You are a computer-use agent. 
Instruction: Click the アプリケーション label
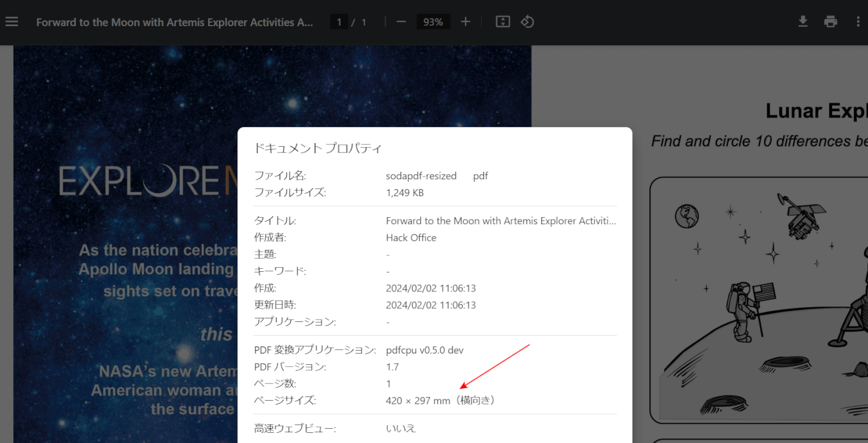295,322
